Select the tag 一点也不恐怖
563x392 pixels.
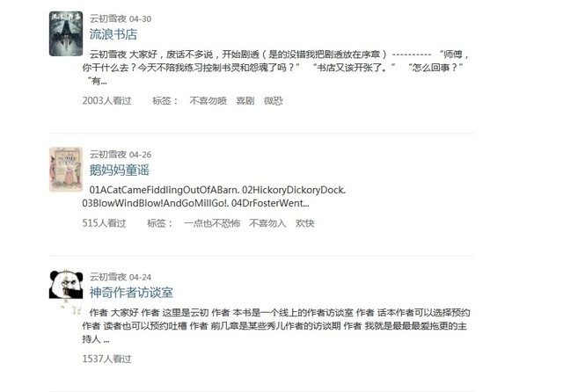click(x=212, y=223)
